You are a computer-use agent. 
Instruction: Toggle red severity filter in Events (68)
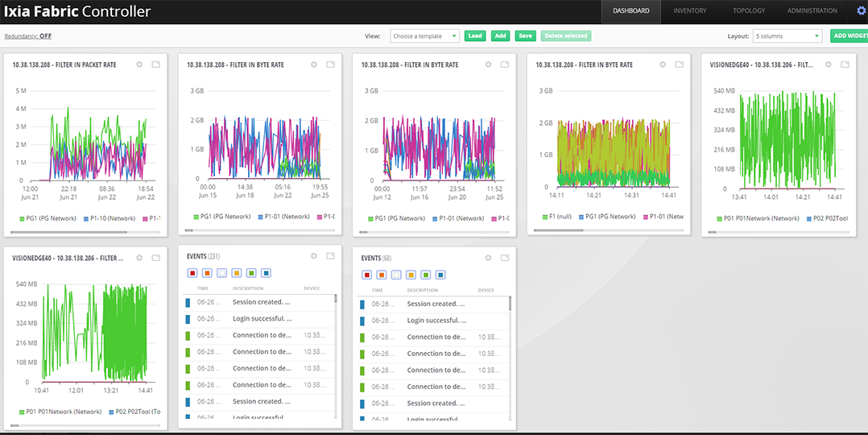pos(366,275)
